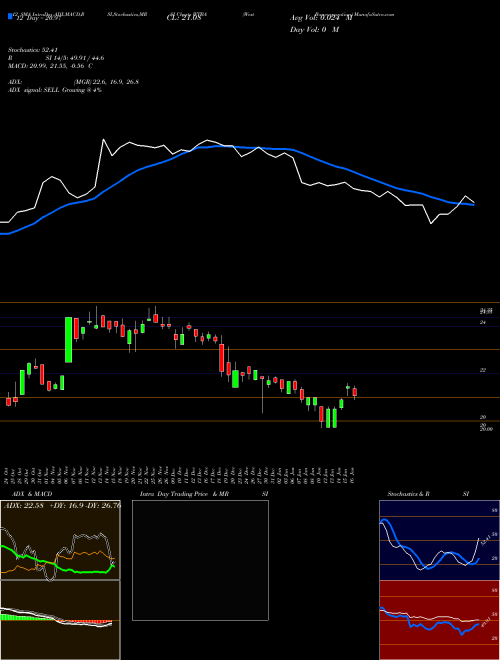Click the '22' price axis label
Viewport: 500px width, 660px height.
tap(483, 370)
